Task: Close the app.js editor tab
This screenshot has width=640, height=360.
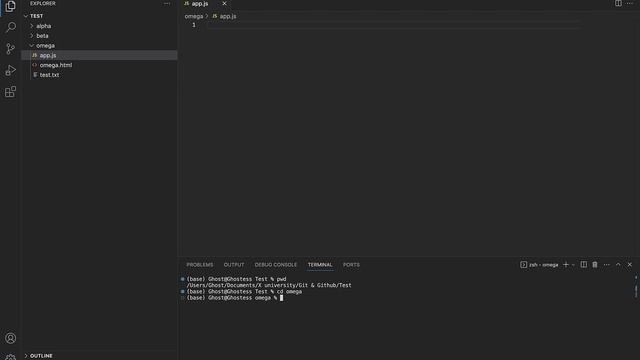Action: point(224,3)
